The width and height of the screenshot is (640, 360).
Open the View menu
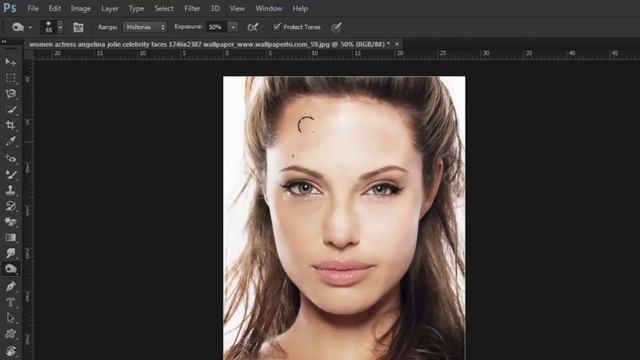(237, 9)
